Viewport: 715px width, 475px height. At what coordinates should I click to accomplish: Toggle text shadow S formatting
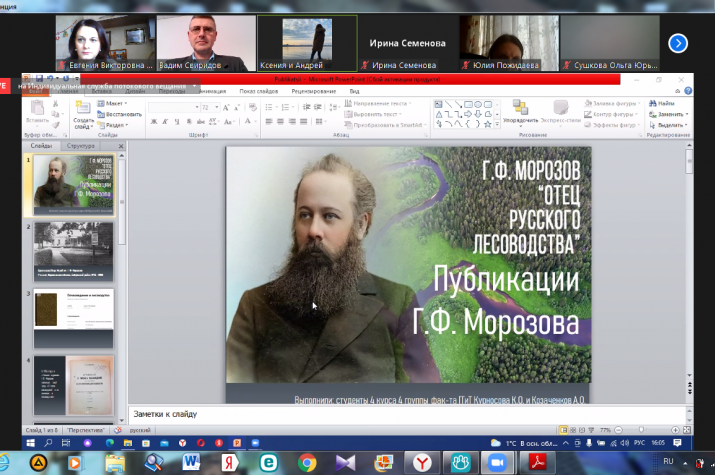189,122
